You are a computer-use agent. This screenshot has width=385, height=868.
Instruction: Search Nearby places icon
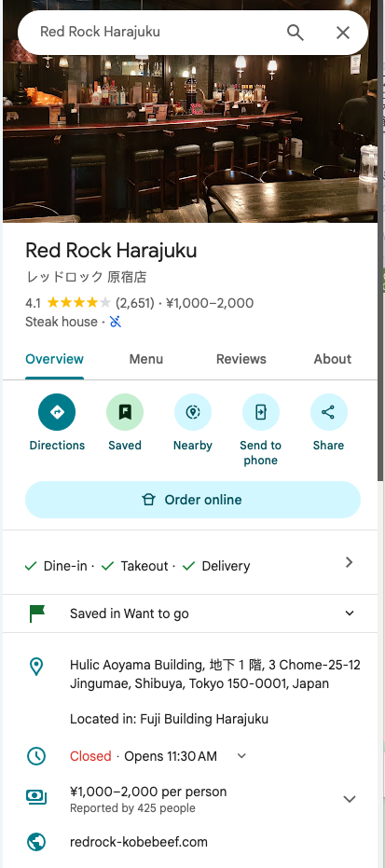point(192,412)
